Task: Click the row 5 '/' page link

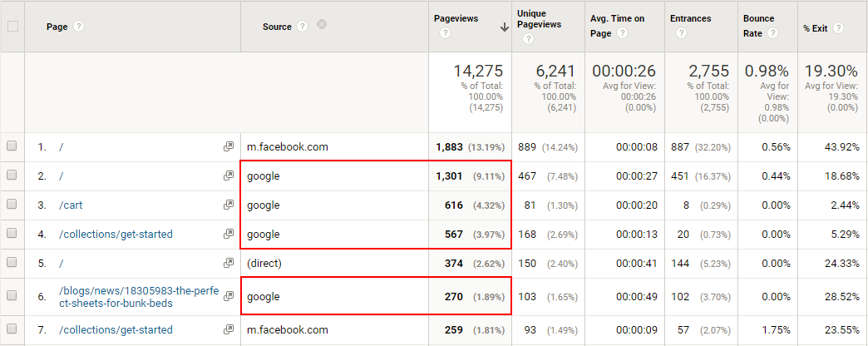Action: point(62,264)
